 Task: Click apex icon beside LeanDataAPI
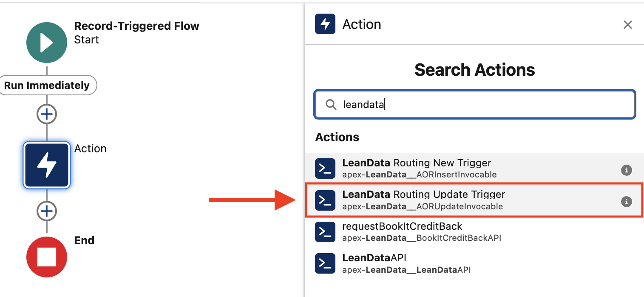(325, 263)
